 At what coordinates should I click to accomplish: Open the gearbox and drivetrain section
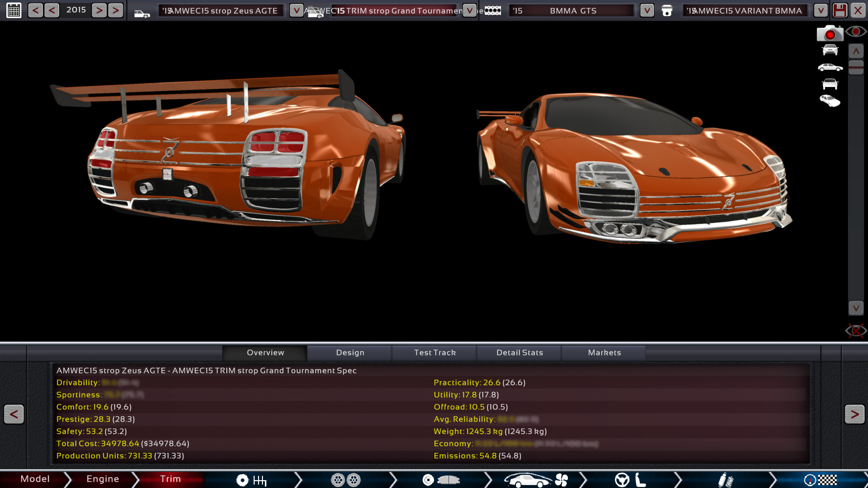(x=252, y=480)
